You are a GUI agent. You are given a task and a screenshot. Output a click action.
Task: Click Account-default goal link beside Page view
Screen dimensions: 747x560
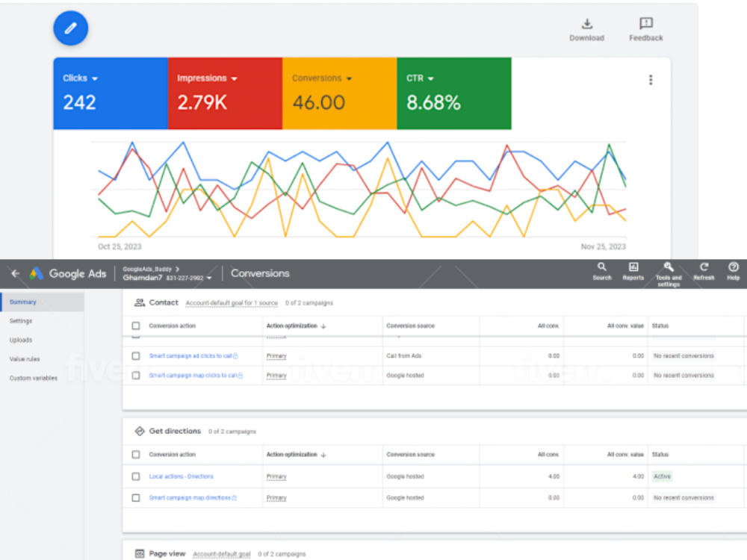point(222,554)
